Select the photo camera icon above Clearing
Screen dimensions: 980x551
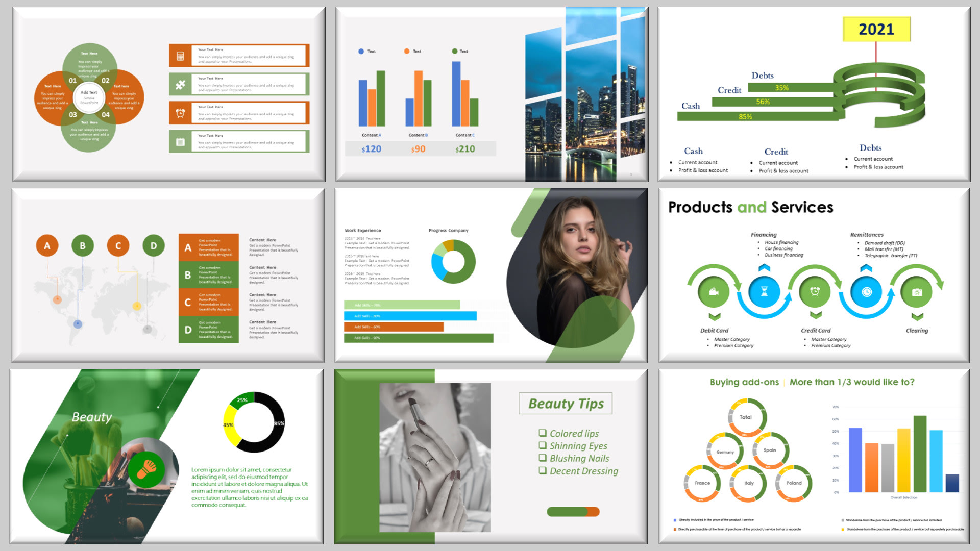(x=917, y=292)
